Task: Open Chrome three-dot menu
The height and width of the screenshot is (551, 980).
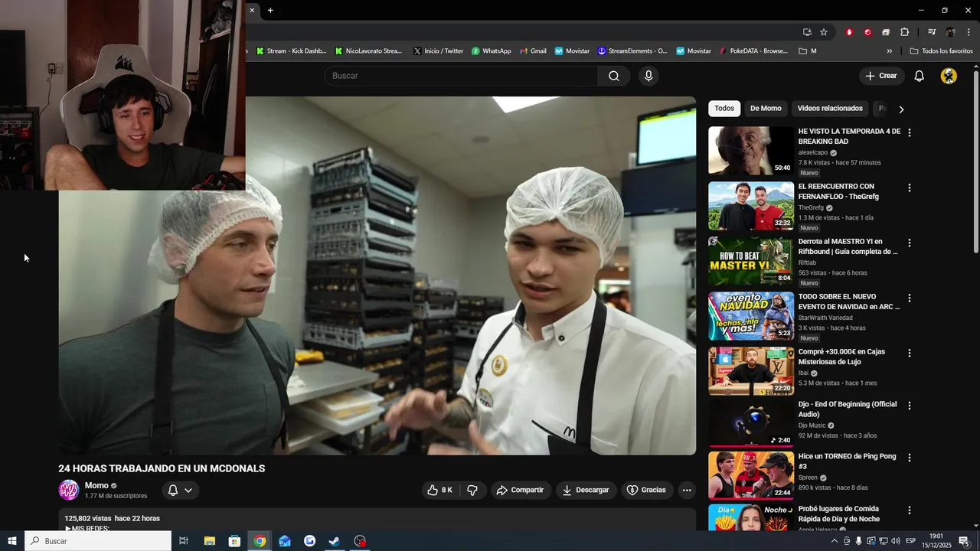Action: 969,32
